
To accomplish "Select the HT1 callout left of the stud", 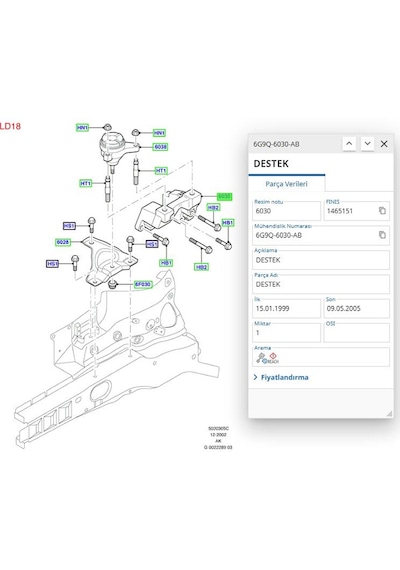I will [x=85, y=183].
